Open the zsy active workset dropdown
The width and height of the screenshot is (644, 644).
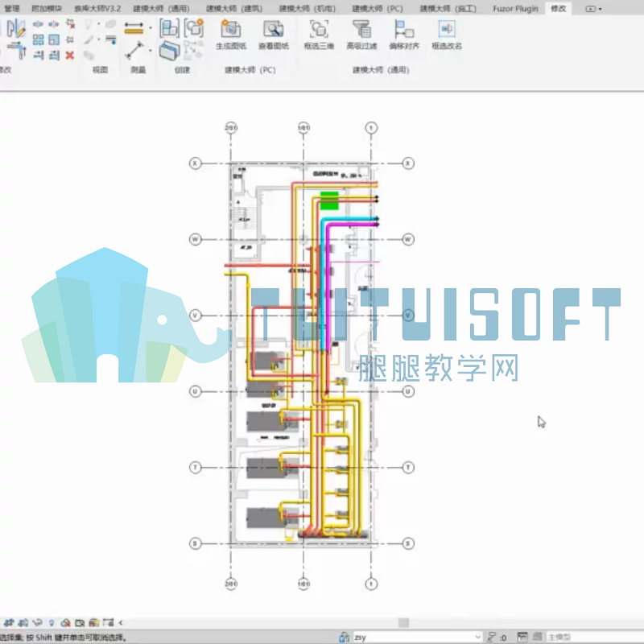[417, 637]
